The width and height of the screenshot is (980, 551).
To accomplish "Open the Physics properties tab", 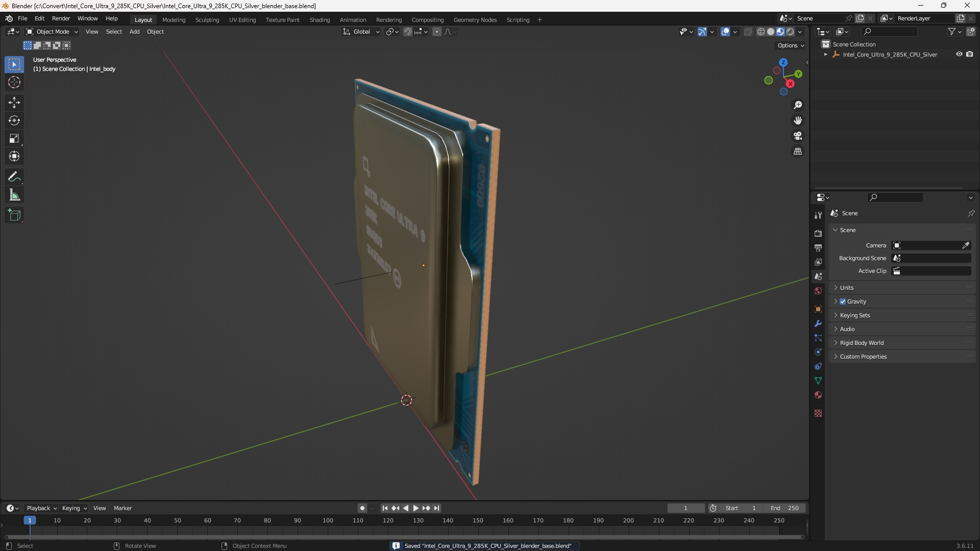I will point(818,352).
